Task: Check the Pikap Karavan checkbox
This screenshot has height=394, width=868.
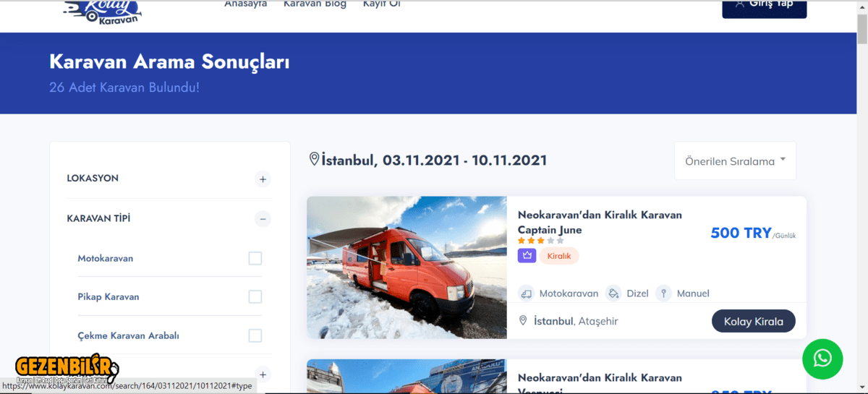Action: point(255,296)
